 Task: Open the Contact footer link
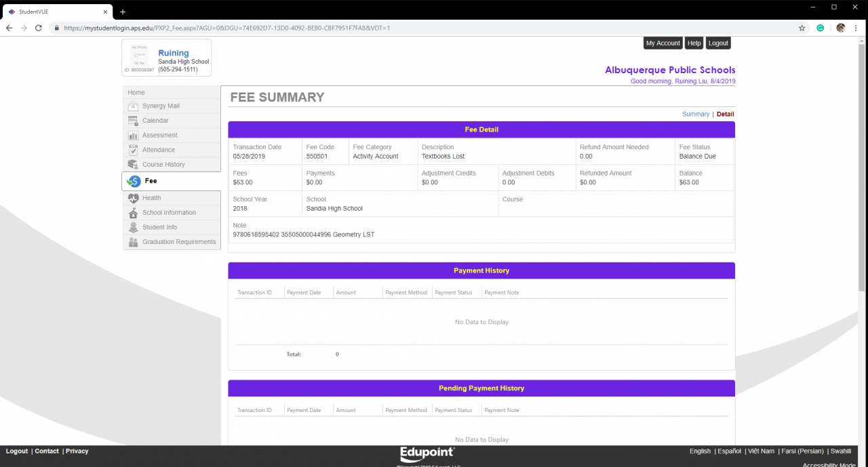pos(47,451)
